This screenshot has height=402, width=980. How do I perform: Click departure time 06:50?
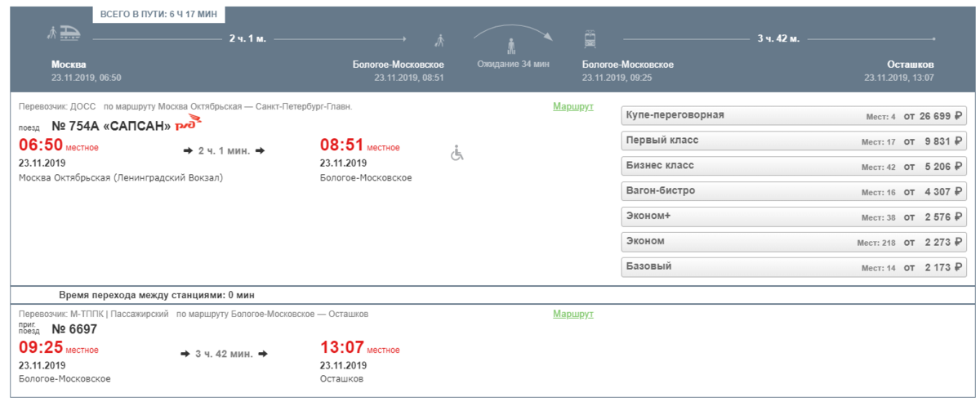pos(41,146)
